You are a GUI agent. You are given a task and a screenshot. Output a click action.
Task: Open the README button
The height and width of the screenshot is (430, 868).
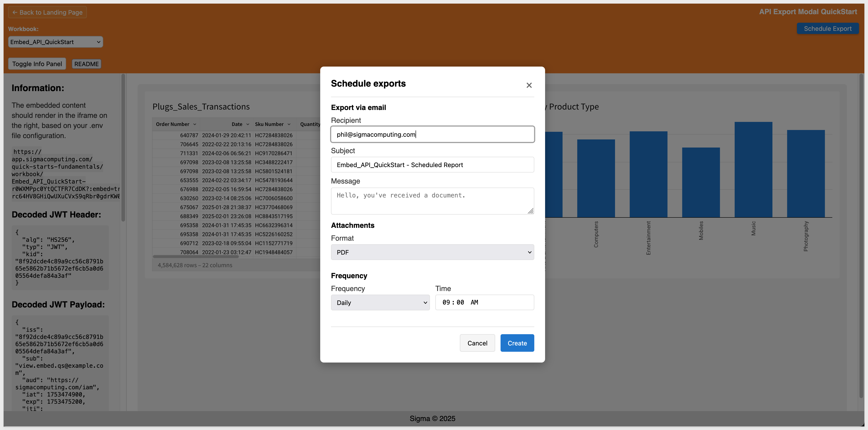tap(86, 64)
